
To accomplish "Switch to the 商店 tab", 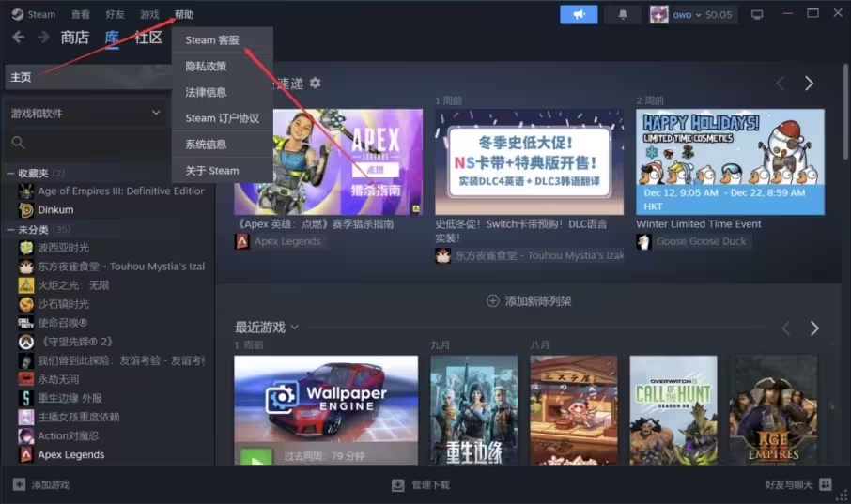I will 75,37.
